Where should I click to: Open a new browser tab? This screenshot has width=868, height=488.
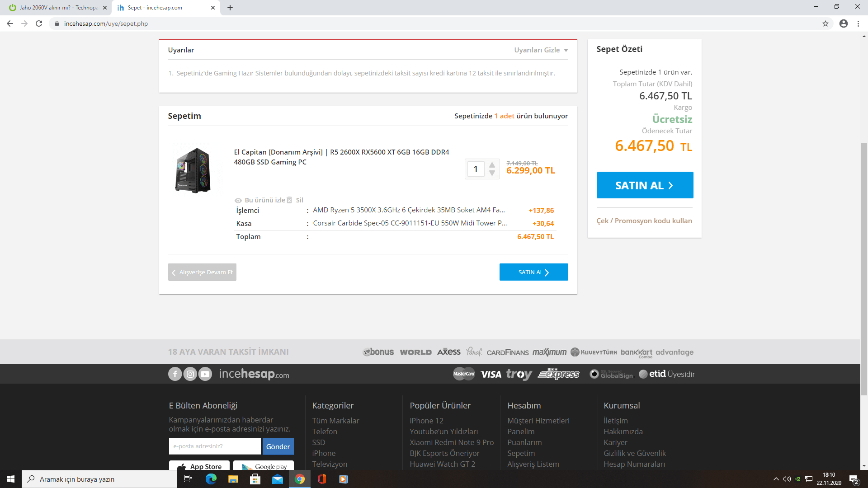[230, 8]
